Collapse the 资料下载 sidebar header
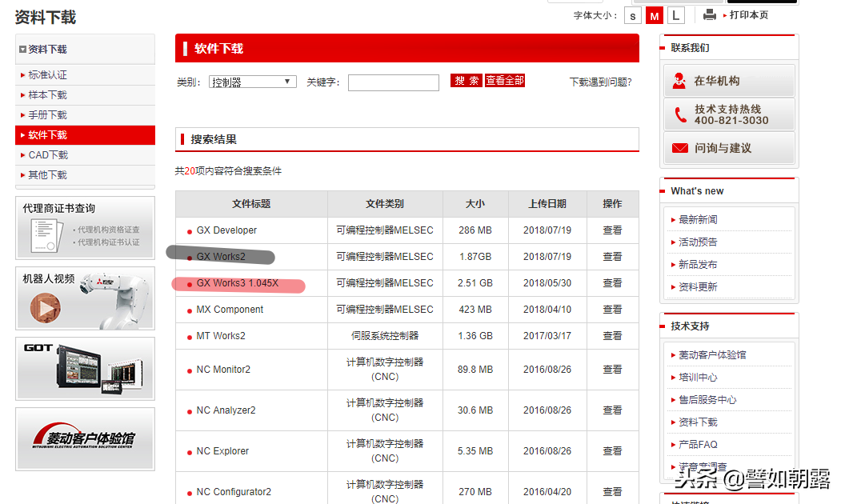The image size is (845, 504). (x=85, y=49)
